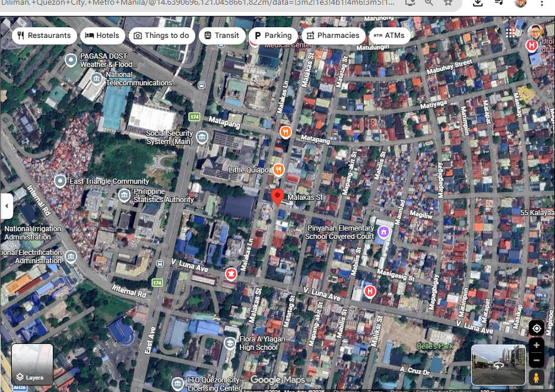Expand the collapsed side panel arrow
The height and width of the screenshot is (392, 555).
7,206
